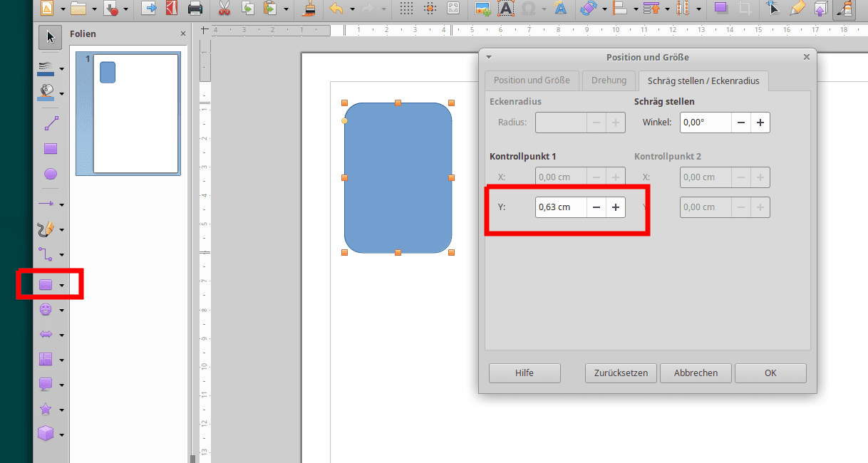The image size is (868, 463).
Task: Toggle the display grid icon
Action: click(x=406, y=9)
